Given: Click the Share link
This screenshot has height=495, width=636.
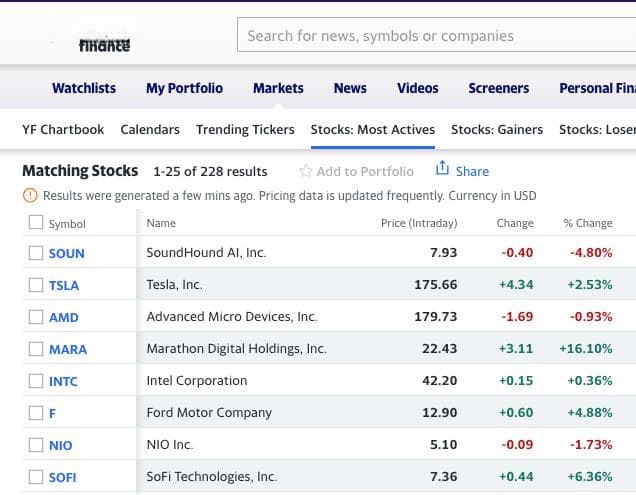Looking at the screenshot, I should 472,171.
